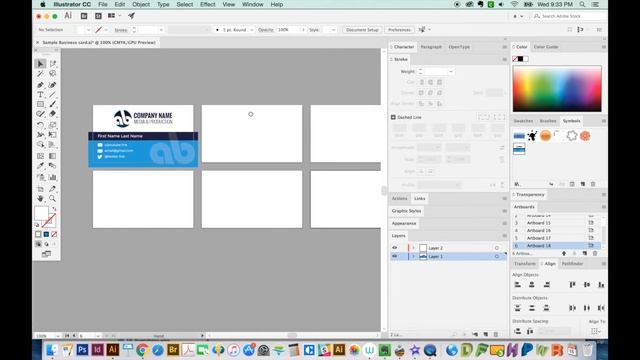This screenshot has width=640, height=360.
Task: Reset default fill and stroke
Action: tap(37, 224)
